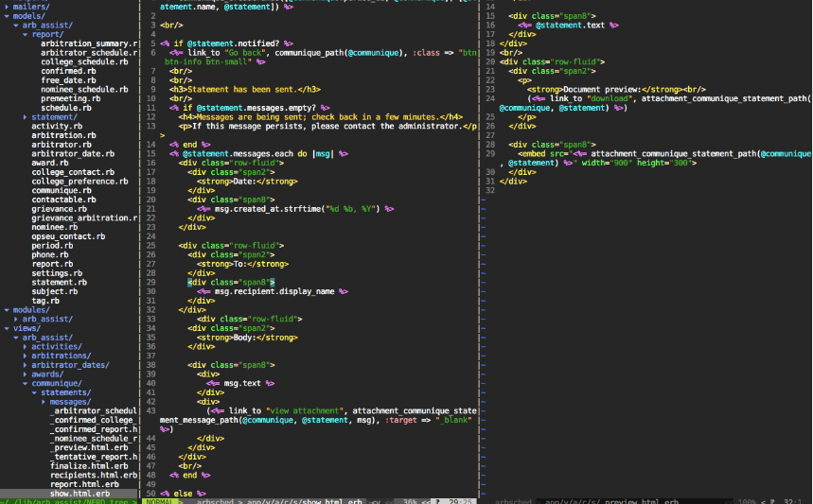Open nominee.rb model file
Screen dimensions: 813x504
pyautogui.click(x=55, y=227)
